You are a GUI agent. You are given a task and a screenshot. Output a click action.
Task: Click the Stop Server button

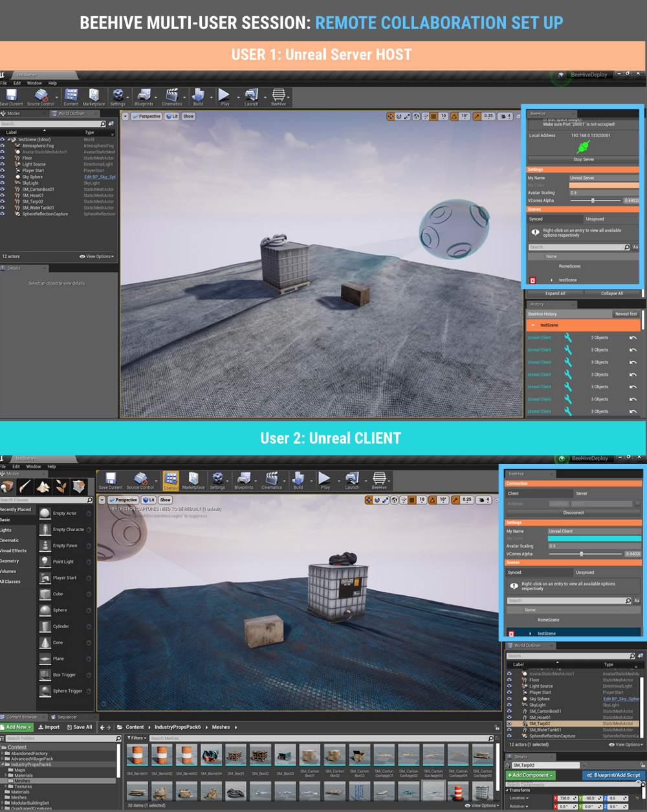click(x=583, y=159)
